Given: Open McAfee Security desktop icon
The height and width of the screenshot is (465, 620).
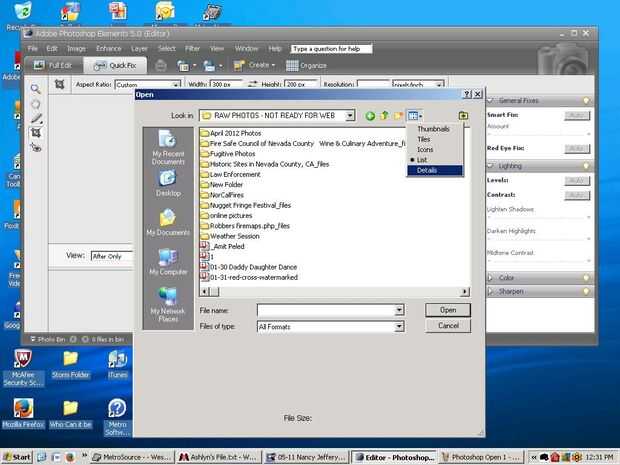Looking at the screenshot, I should [23, 368].
